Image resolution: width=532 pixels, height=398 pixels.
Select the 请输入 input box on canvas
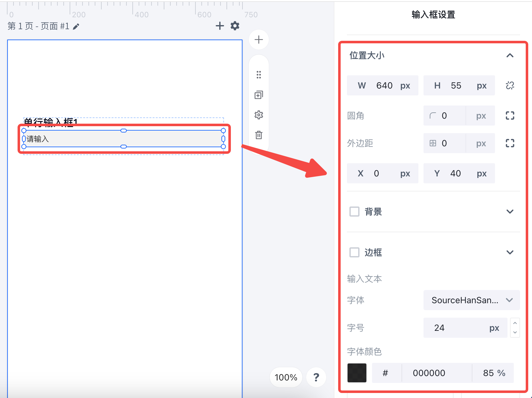point(124,139)
